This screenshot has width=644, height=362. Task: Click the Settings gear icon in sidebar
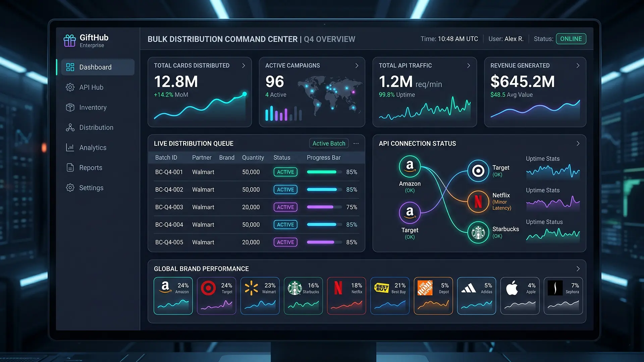click(x=70, y=188)
